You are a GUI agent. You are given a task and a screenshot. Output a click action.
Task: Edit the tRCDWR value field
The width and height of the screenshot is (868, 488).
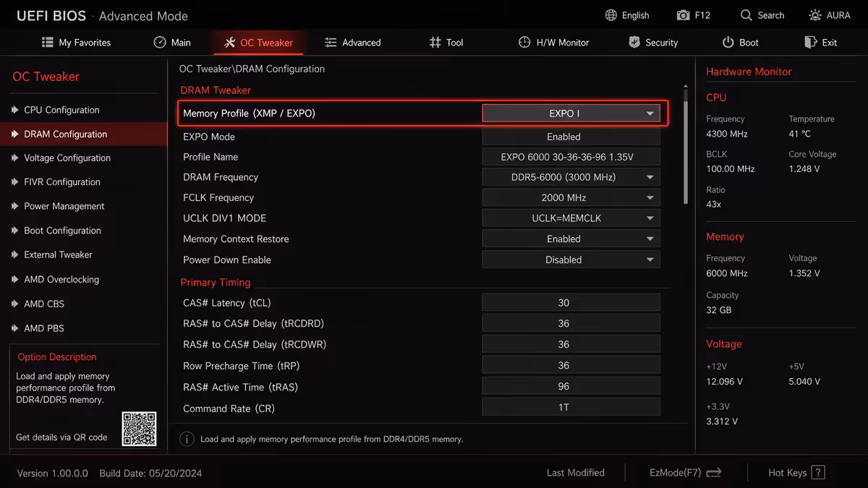point(571,344)
